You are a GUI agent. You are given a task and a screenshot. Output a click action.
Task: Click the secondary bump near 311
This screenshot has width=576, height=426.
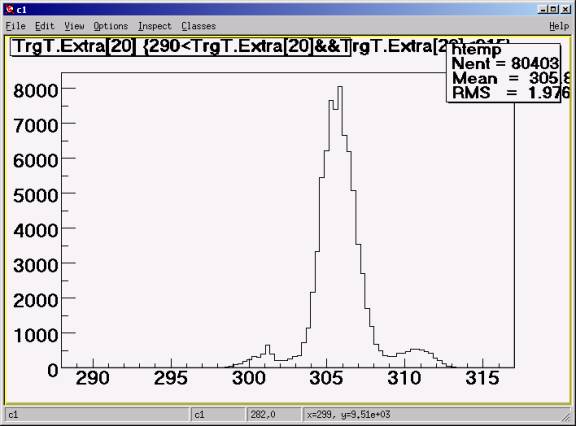coord(415,350)
